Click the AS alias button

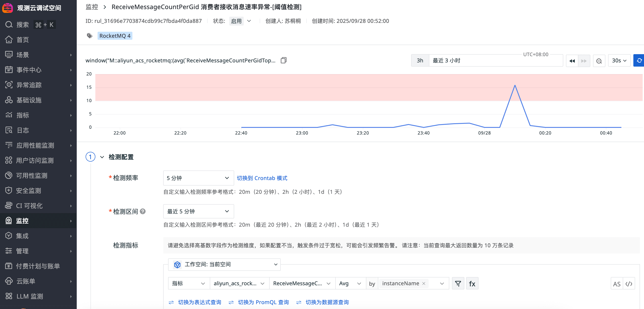pyautogui.click(x=617, y=284)
